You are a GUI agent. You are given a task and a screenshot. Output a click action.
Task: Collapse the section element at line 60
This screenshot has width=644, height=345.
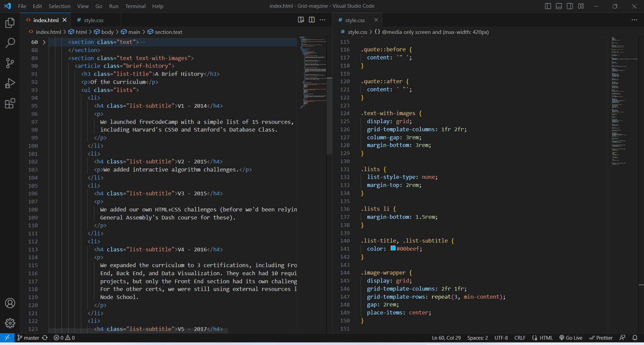[x=44, y=42]
